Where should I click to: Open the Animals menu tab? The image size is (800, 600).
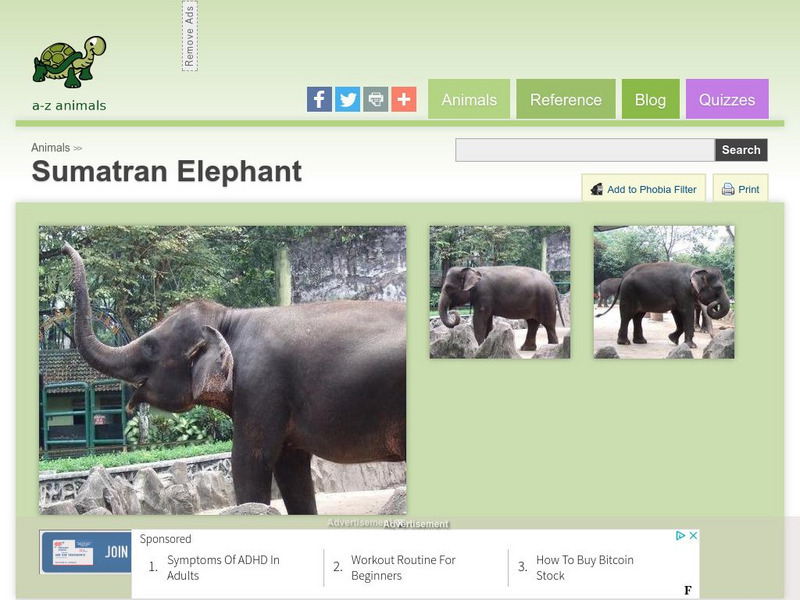[x=469, y=99]
